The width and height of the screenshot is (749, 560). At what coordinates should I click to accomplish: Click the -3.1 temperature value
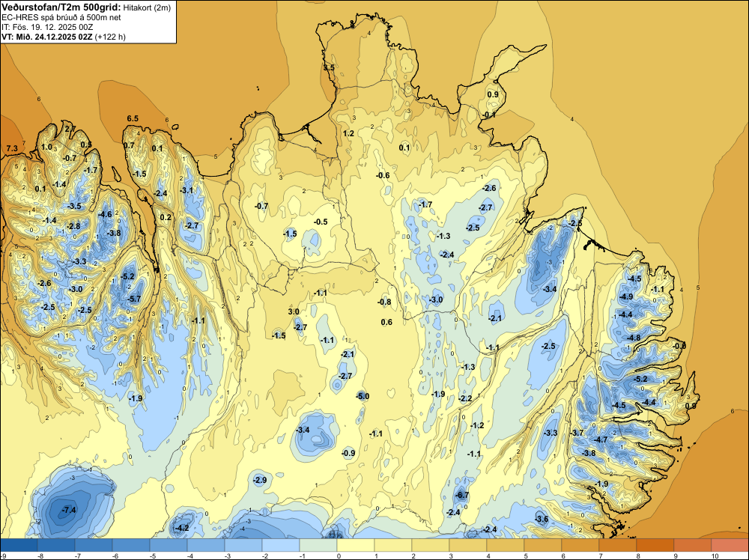coord(187,190)
